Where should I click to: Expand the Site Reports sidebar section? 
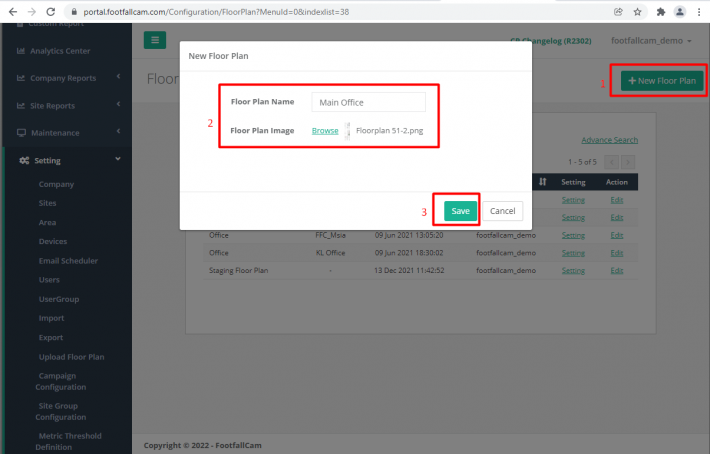(65, 105)
